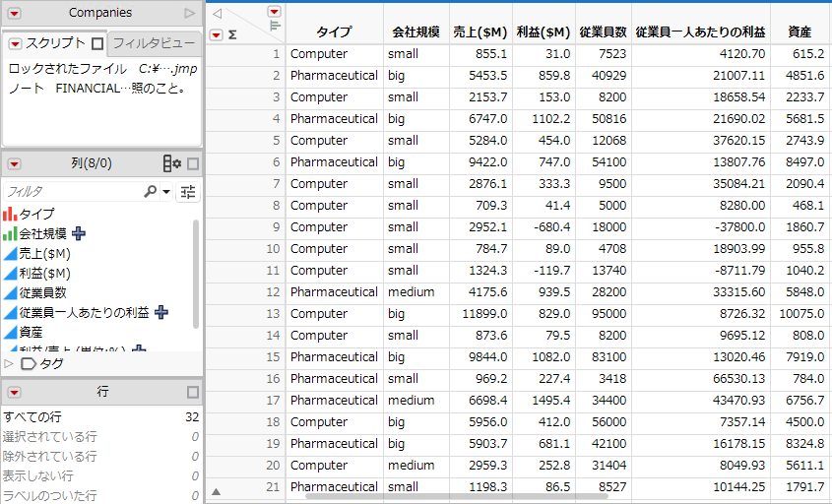Click the cell with value 66530.13
Image resolution: width=832 pixels, height=504 pixels.
[x=701, y=378]
